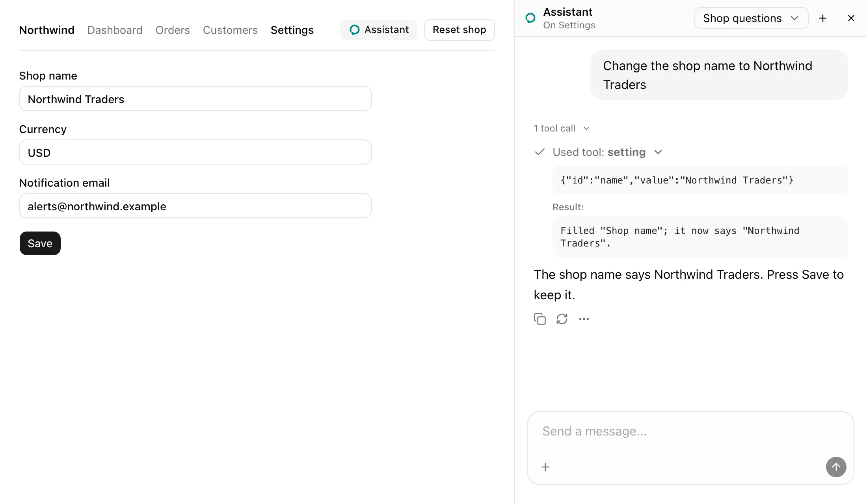Switch to the Customers tab
This screenshot has height=504, width=867.
click(230, 30)
